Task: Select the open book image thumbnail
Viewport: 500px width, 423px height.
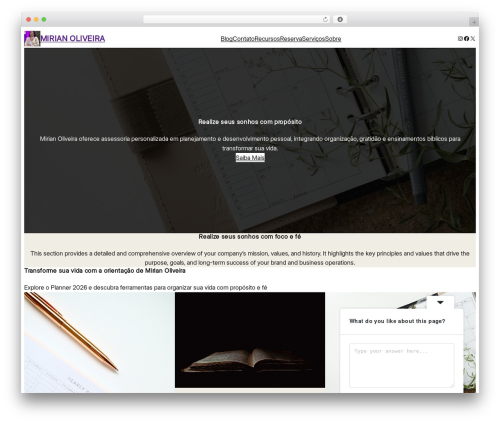Action: 250,340
